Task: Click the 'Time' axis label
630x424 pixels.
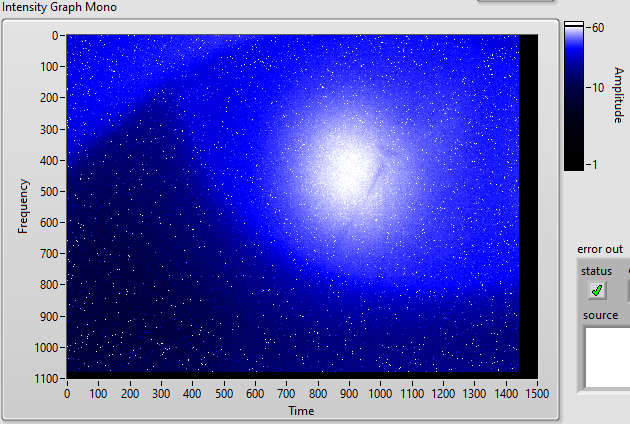Action: tap(301, 411)
